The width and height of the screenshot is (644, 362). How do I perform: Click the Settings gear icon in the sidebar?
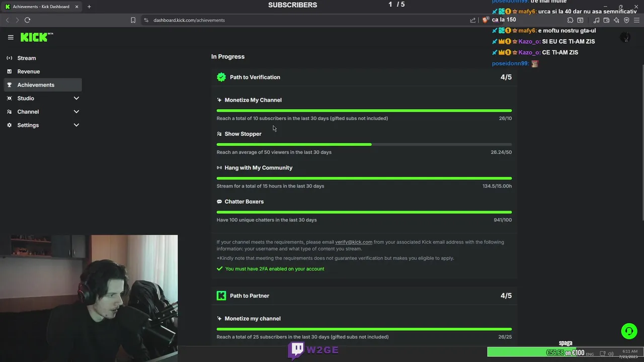(x=9, y=125)
